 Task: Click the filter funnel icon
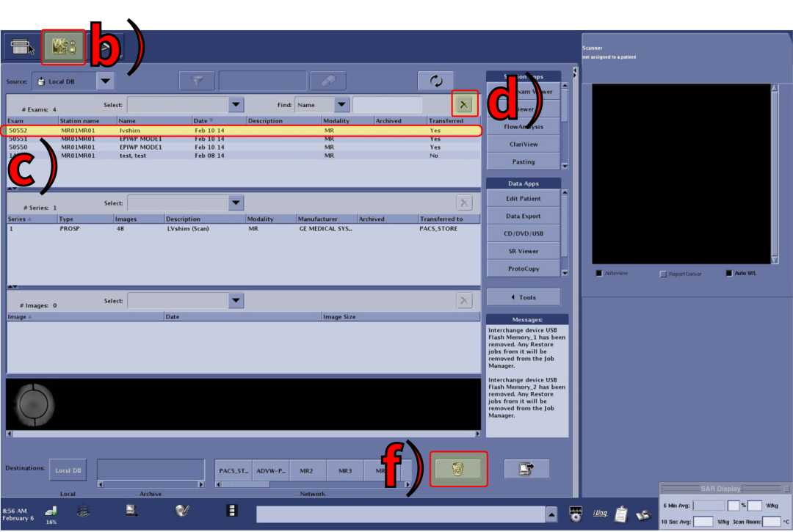click(x=198, y=81)
